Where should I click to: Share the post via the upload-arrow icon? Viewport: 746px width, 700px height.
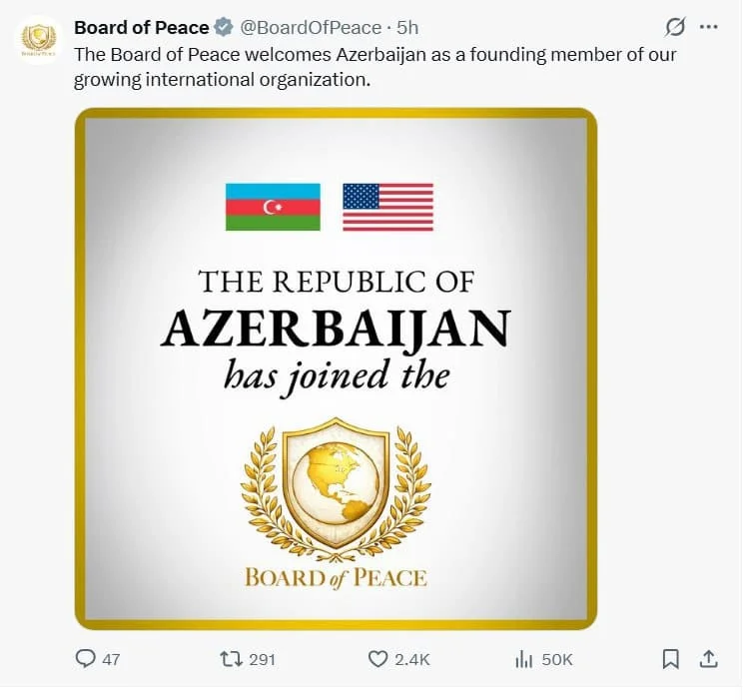tap(707, 659)
